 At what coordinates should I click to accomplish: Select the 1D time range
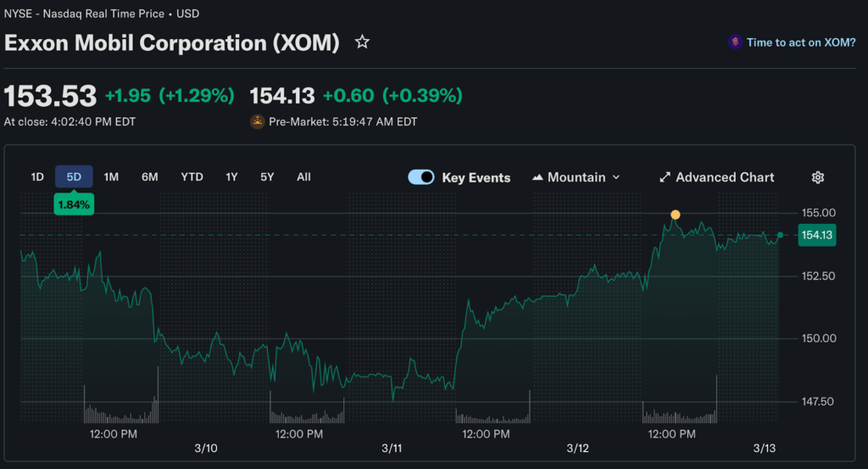37,177
